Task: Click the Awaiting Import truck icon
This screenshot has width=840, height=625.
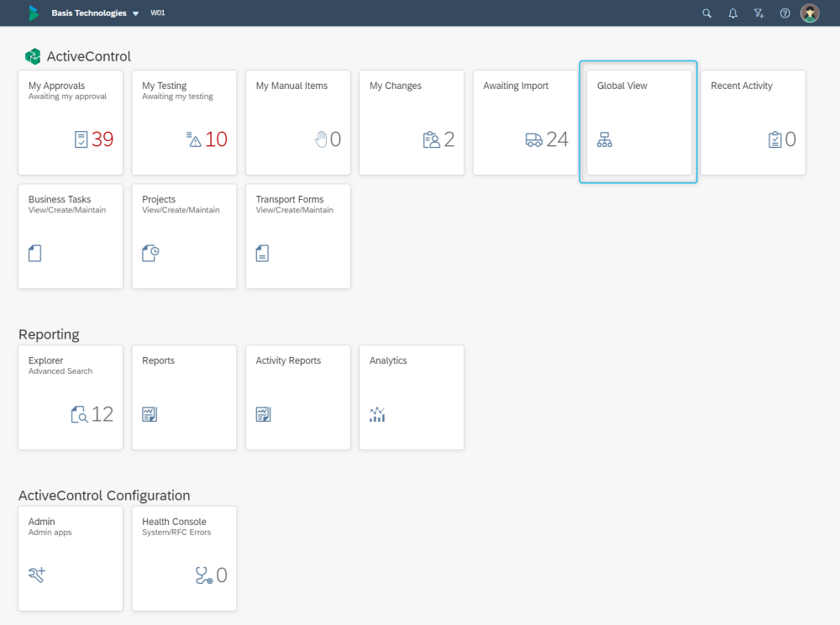Action: coord(533,139)
